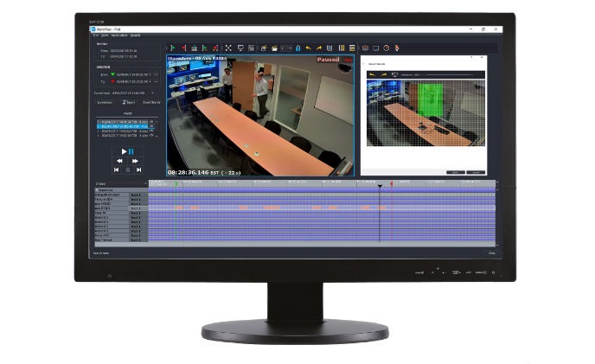The width and height of the screenshot is (595, 364).
Task: Click the square stop button
Action: 128,170
